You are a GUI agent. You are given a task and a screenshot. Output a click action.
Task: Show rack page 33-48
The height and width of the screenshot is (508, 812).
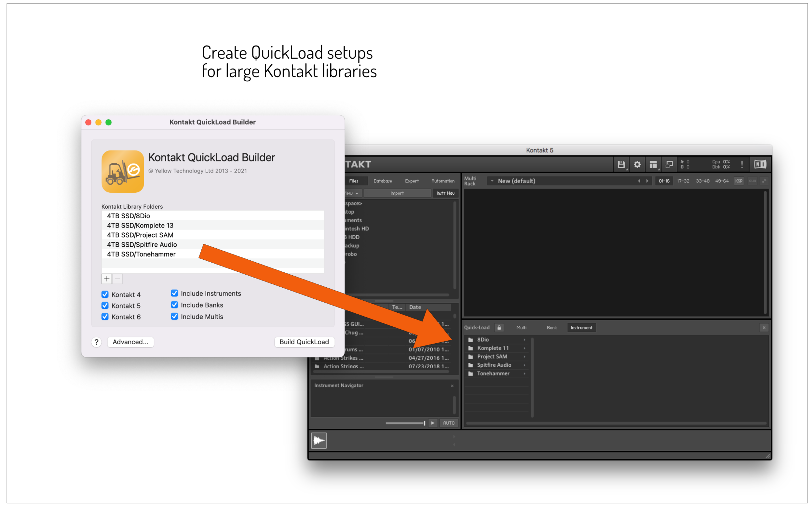click(702, 181)
